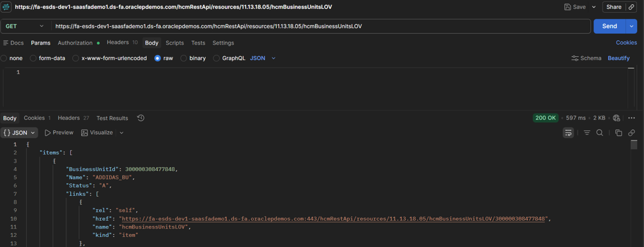Copy the response body to clipboard
This screenshot has height=247, width=644.
tap(618, 133)
